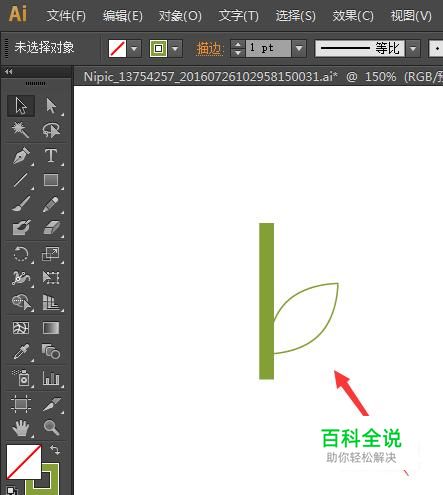Open stroke weight dropdown arrow
This screenshot has width=443, height=495.
(299, 49)
